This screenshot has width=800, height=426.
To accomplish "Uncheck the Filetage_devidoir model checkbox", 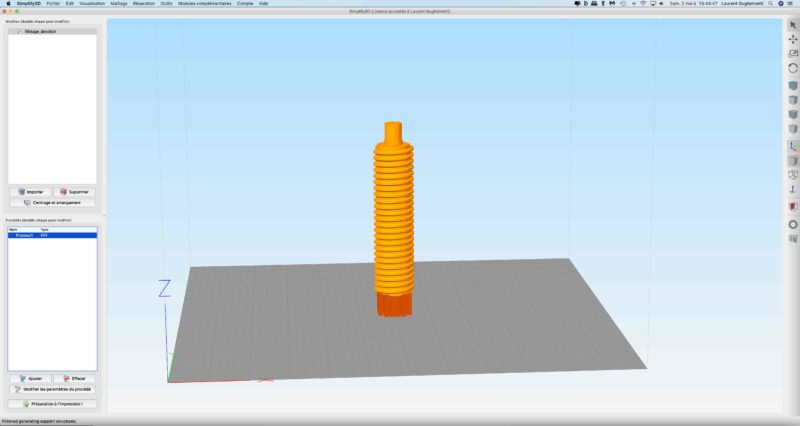I will pos(19,31).
